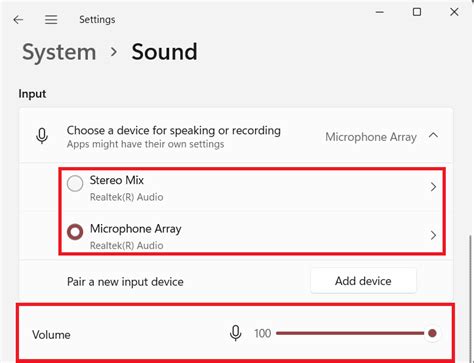Viewport: 474px width, 363px height.
Task: Open Microphone Array properties chevron
Action: 433,235
